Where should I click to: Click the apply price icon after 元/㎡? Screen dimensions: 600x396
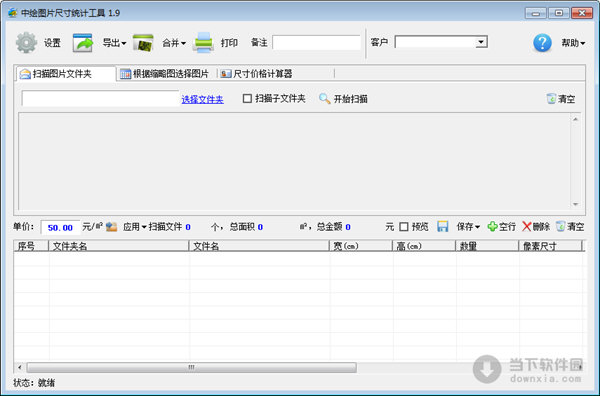point(111,227)
